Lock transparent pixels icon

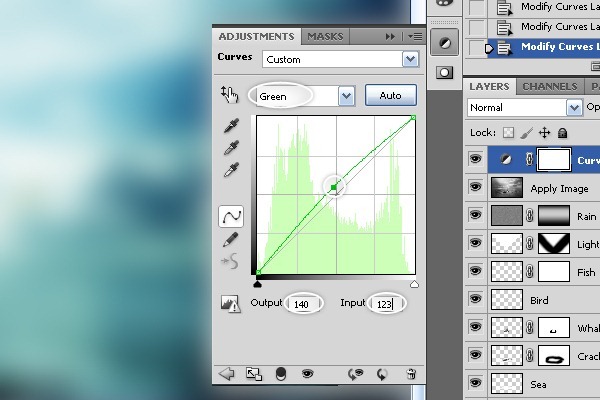tap(508, 133)
